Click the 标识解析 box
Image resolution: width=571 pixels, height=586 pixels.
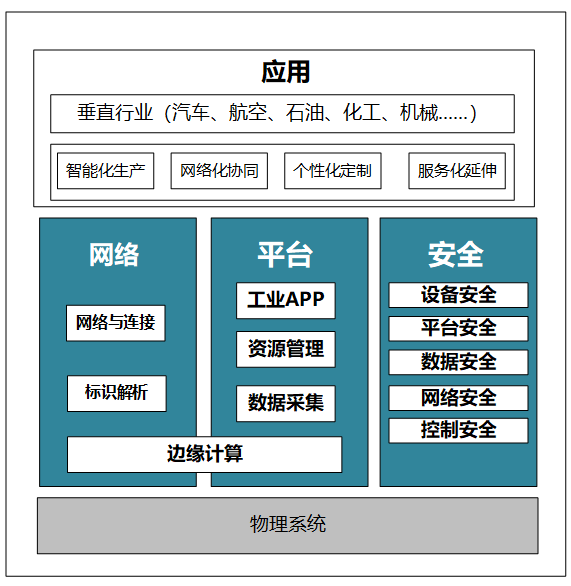click(x=117, y=394)
